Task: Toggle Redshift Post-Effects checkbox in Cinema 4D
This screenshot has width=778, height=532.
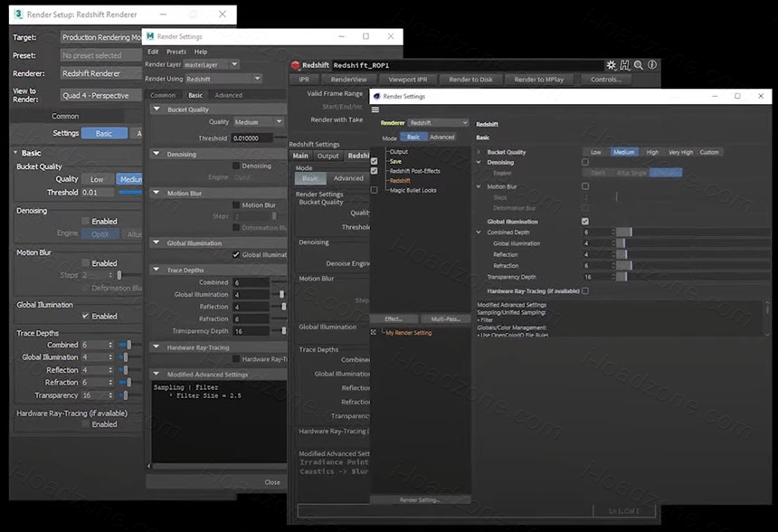Action: tap(375, 171)
